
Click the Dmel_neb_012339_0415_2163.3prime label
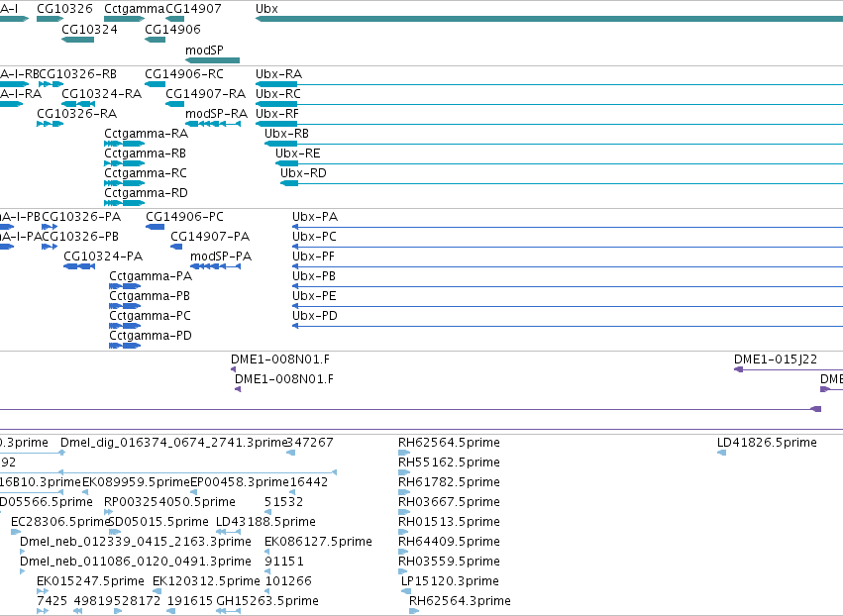click(136, 543)
